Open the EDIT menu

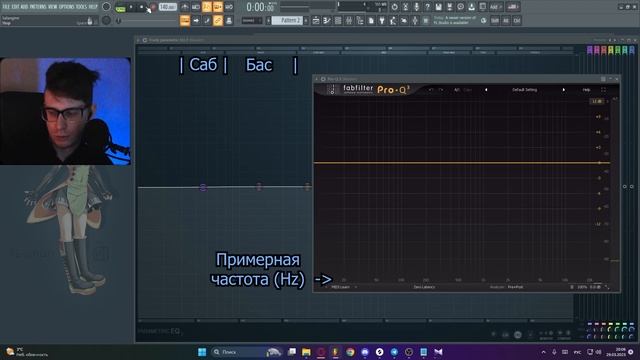click(x=16, y=7)
